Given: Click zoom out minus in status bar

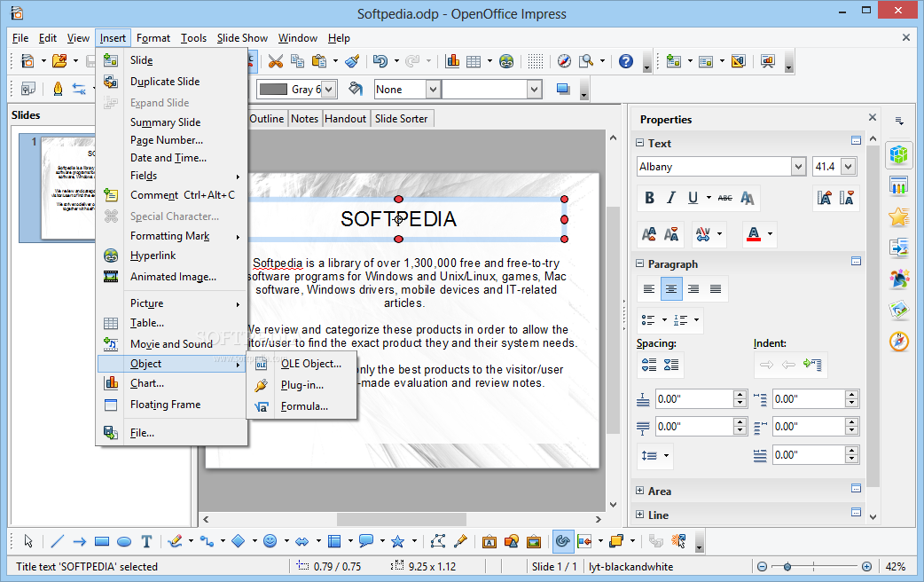Looking at the screenshot, I should 762,567.
